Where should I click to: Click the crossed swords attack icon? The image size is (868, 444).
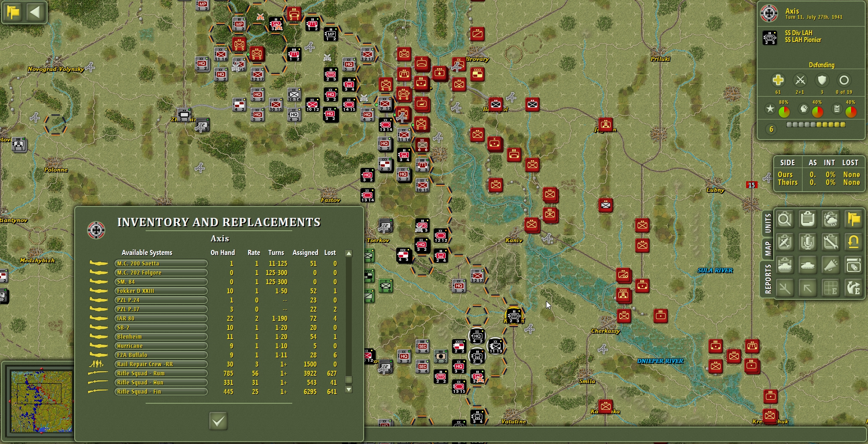pyautogui.click(x=800, y=81)
